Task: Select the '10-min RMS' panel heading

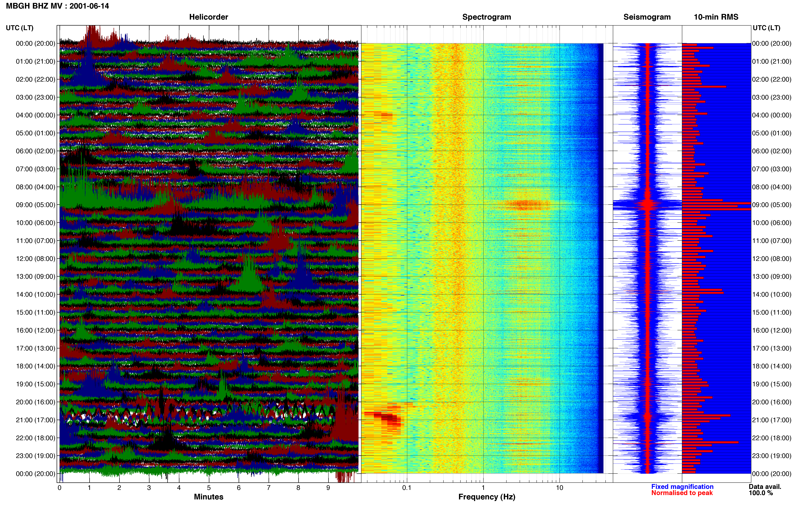Action: pos(716,17)
